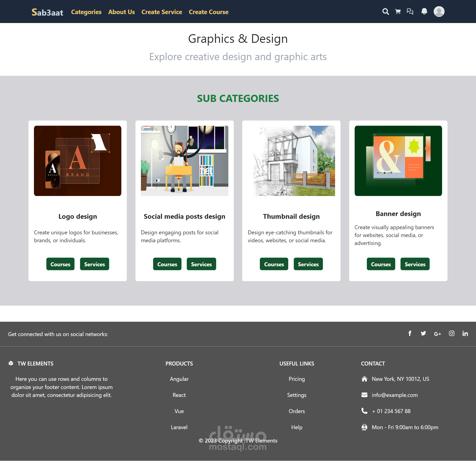Open the Google Plus footer icon
476x461 pixels.
point(437,334)
